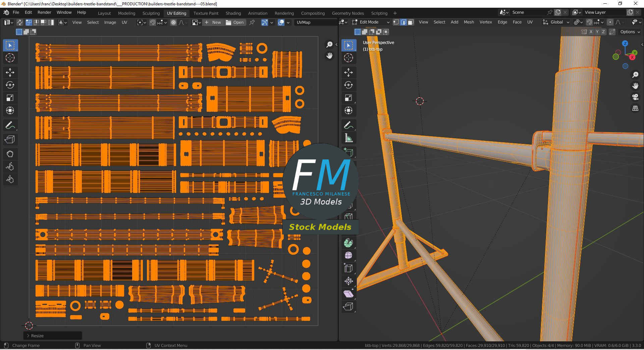Select the Move tool in 3D viewport
This screenshot has width=644, height=350.
348,72
